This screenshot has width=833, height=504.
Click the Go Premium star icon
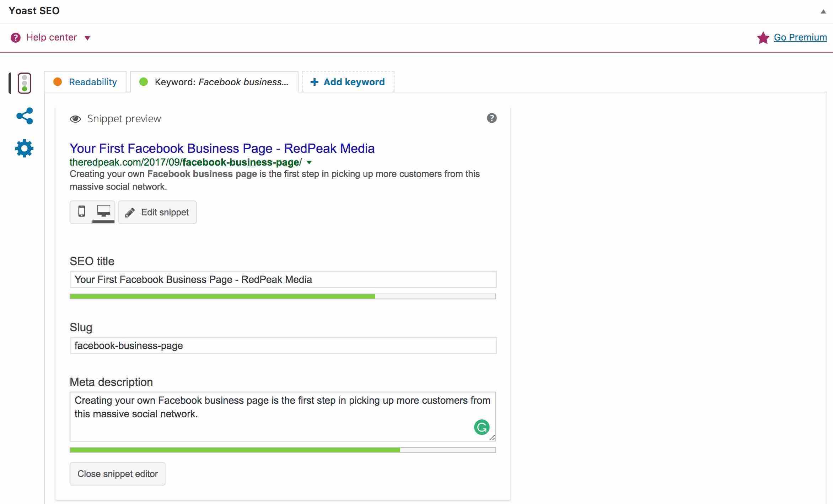[763, 38]
